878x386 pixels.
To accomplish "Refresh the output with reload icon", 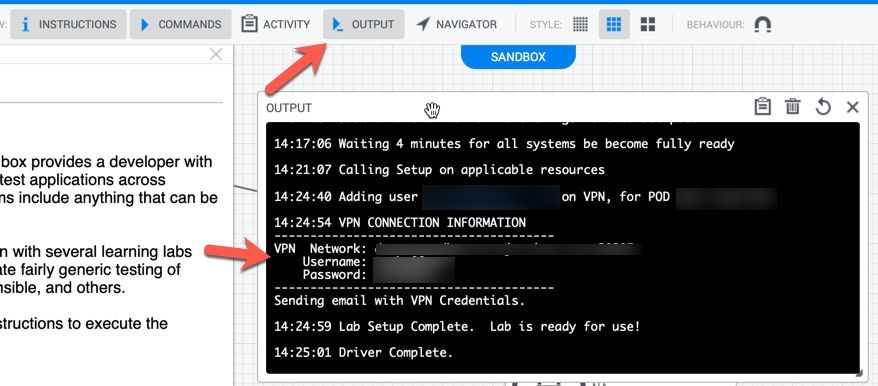I will tap(823, 106).
